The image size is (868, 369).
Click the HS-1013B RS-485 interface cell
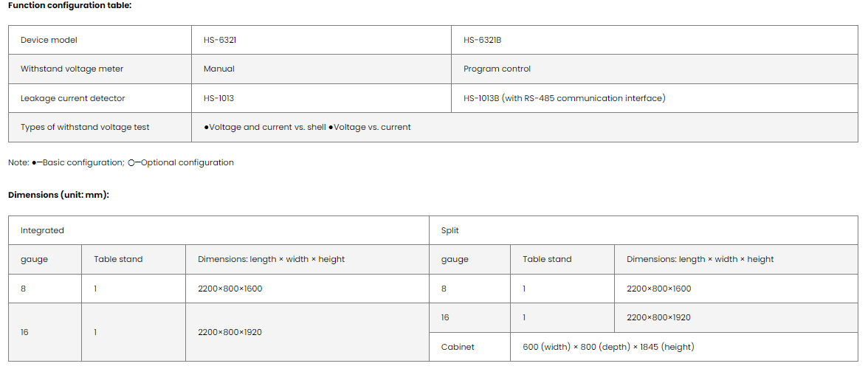point(564,98)
